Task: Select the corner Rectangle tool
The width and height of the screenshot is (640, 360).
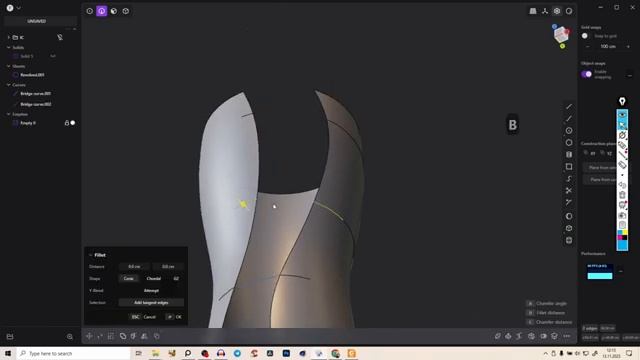Action: pyautogui.click(x=569, y=167)
